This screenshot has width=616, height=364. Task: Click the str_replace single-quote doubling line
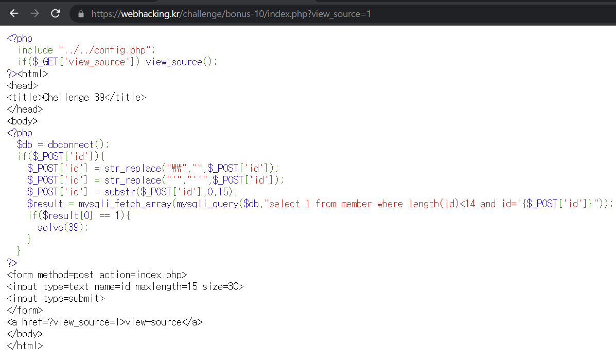tap(155, 180)
